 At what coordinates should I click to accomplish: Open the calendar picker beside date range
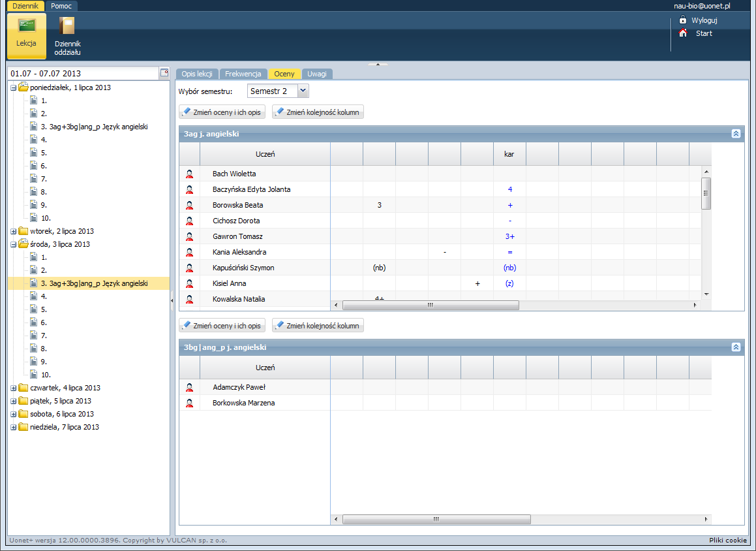[x=164, y=73]
